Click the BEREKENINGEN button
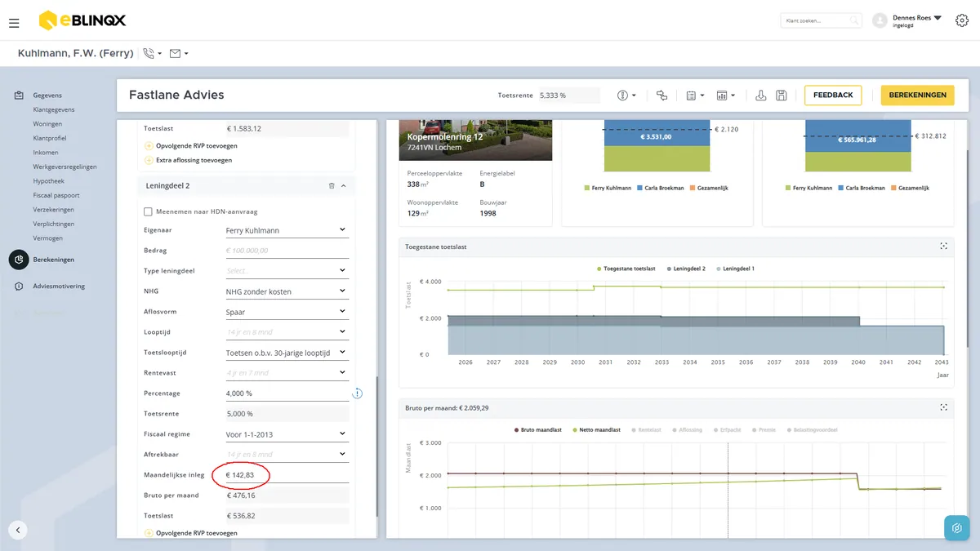The image size is (980, 551). click(x=918, y=96)
